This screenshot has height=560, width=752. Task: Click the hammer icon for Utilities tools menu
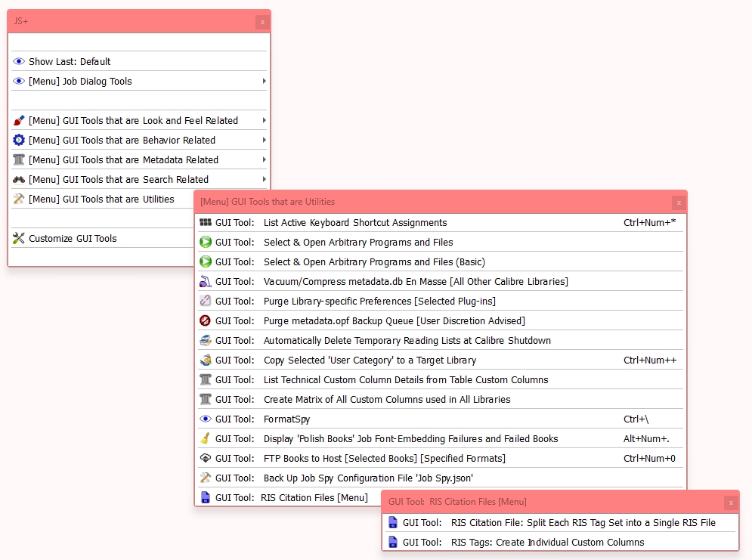(19, 199)
